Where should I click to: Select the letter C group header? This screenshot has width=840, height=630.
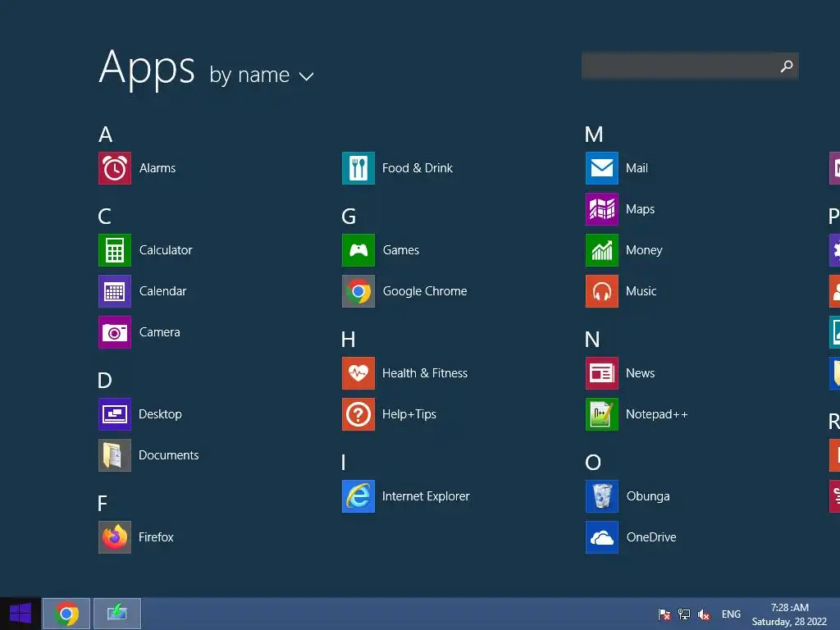click(105, 217)
